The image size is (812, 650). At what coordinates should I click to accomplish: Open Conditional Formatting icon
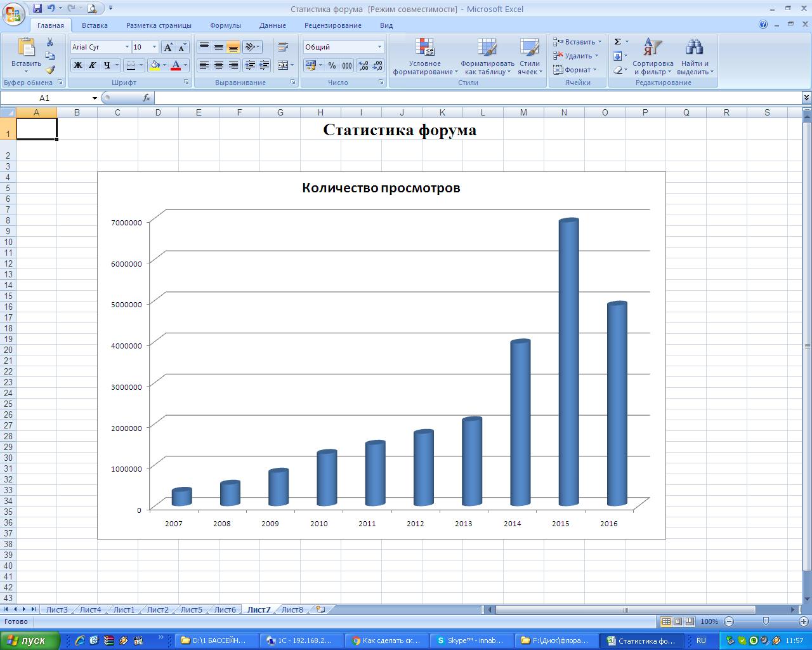(x=424, y=56)
